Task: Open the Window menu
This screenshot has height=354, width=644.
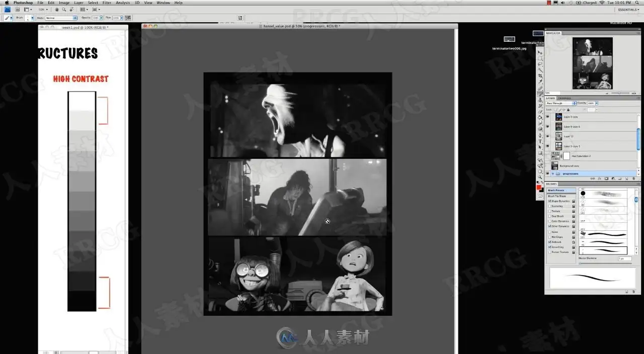Action: click(x=163, y=3)
